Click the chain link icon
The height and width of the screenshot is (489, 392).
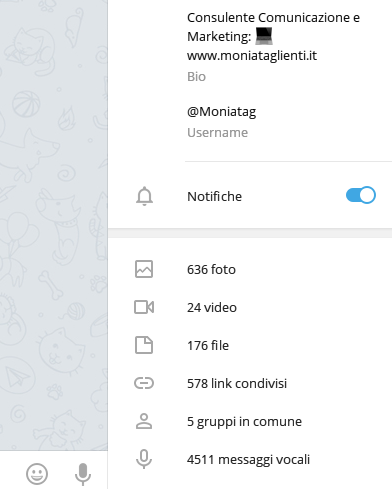(144, 383)
